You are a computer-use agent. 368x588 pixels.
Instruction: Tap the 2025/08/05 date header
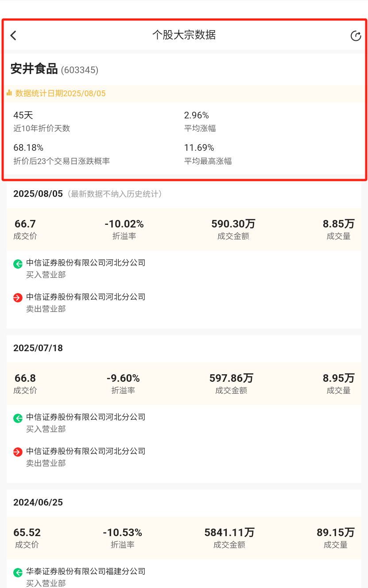point(38,194)
